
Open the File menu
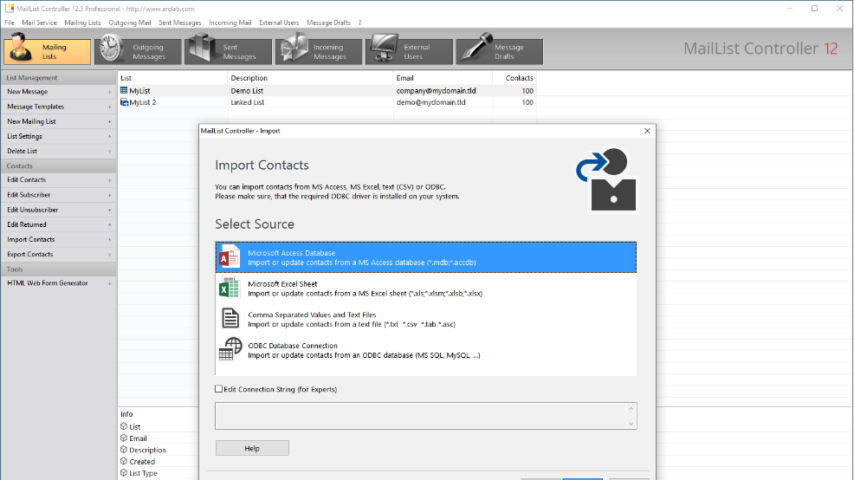coord(10,22)
